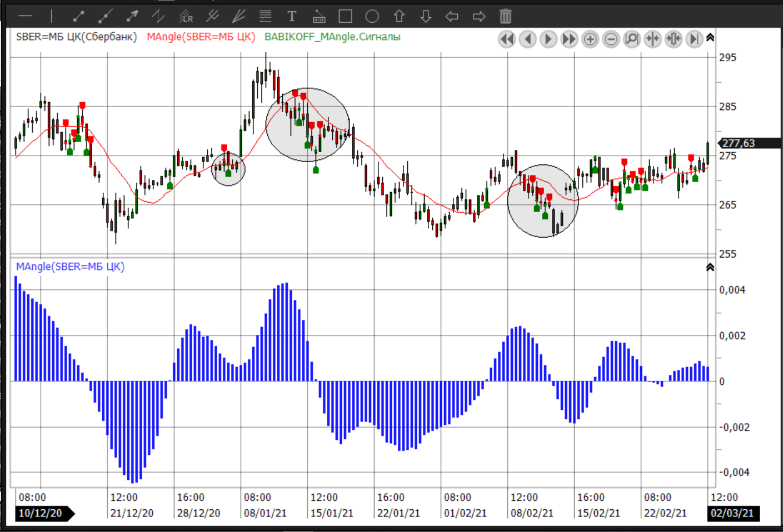This screenshot has width=783, height=532.
Task: Select the ellipse shape tool
Action: tap(372, 16)
